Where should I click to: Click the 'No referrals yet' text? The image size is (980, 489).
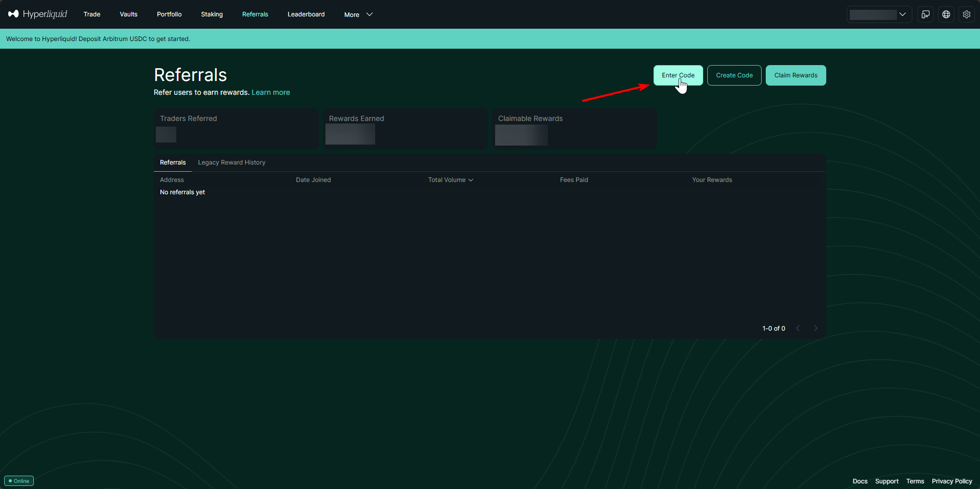tap(182, 192)
